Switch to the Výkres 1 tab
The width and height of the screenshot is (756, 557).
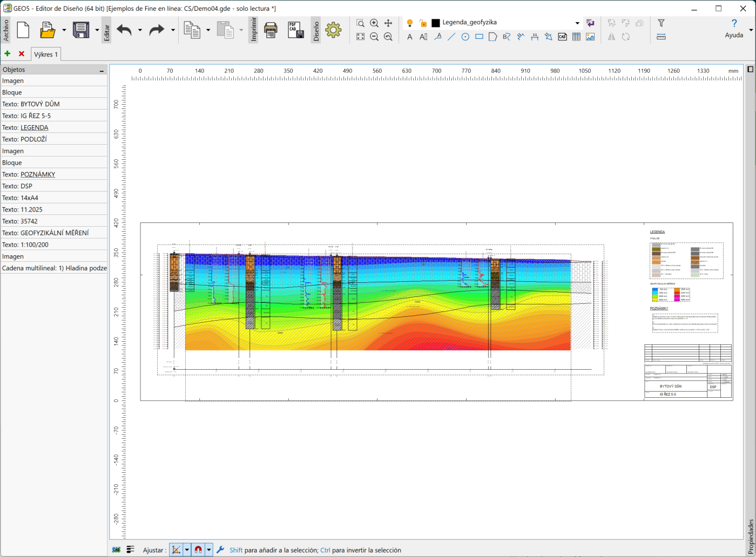(x=46, y=55)
